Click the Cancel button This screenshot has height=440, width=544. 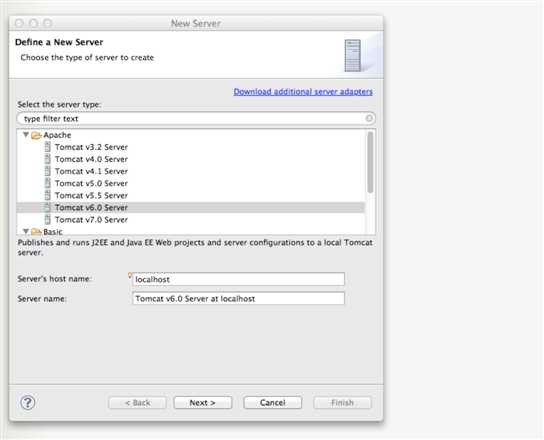pyautogui.click(x=272, y=403)
